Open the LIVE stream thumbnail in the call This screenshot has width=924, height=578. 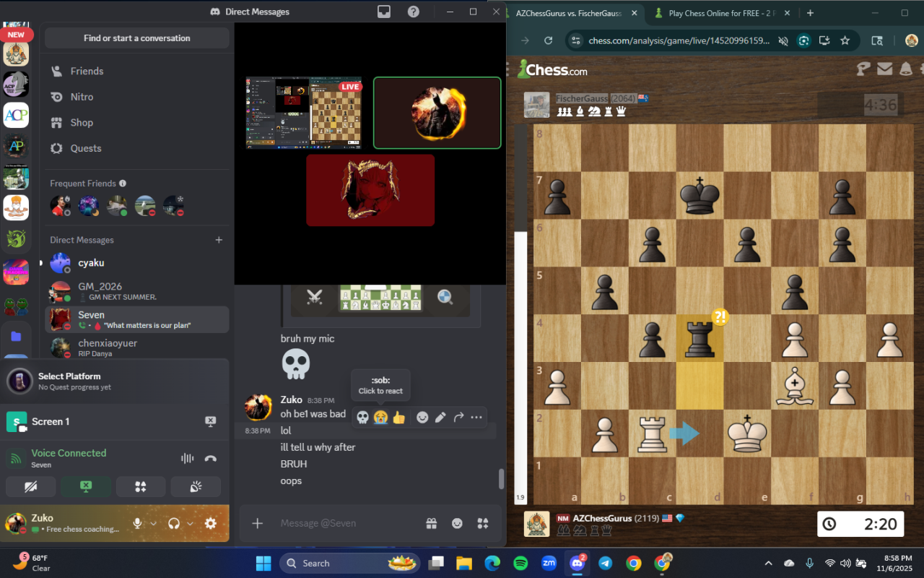click(x=304, y=113)
